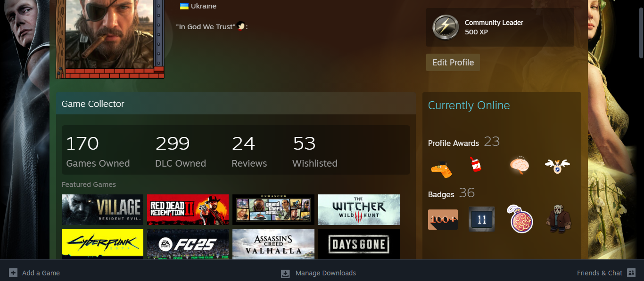Click the Featured Games label
The height and width of the screenshot is (281, 644).
[x=89, y=185]
